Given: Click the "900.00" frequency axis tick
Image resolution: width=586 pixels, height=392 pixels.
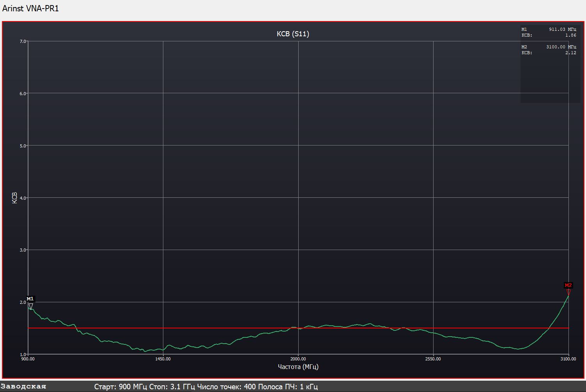Looking at the screenshot, I should click(28, 359).
